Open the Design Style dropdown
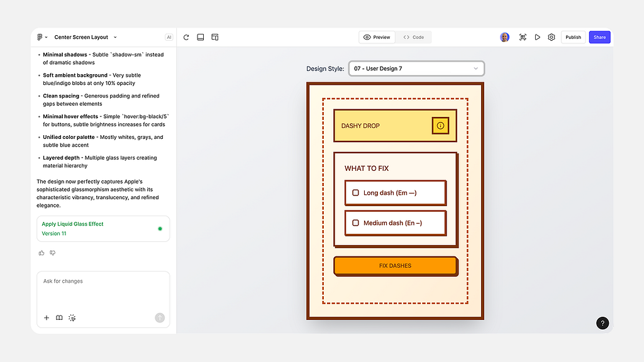The width and height of the screenshot is (644, 362). 416,69
